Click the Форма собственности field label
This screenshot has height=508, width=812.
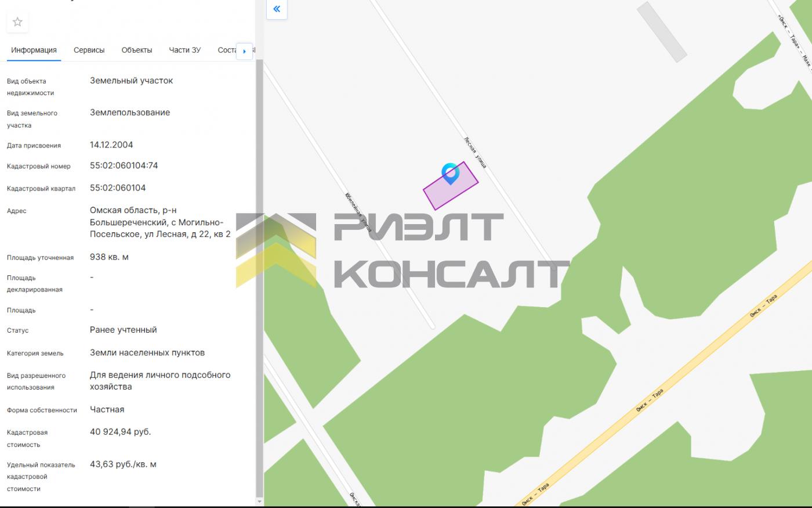(42, 410)
